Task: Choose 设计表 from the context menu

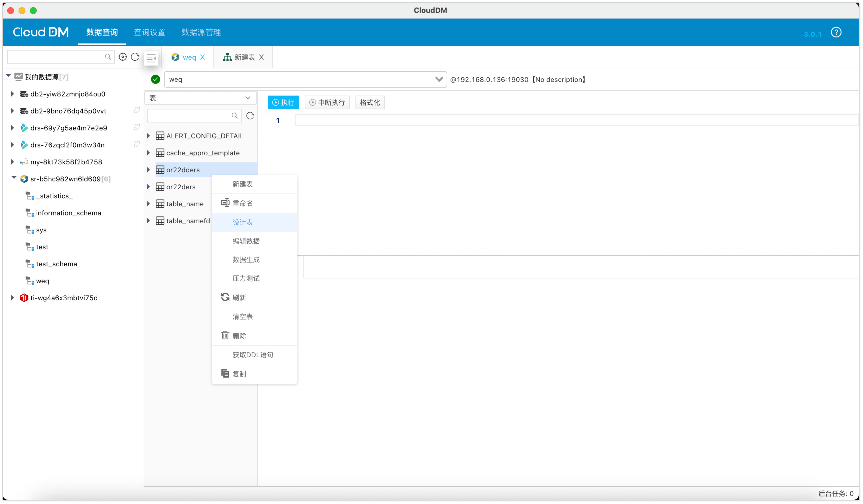Action: (243, 222)
